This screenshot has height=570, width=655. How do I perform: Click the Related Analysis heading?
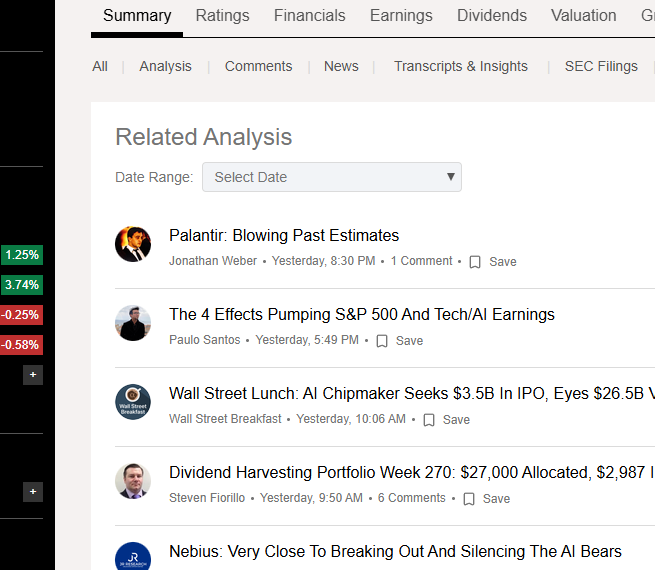tap(203, 137)
